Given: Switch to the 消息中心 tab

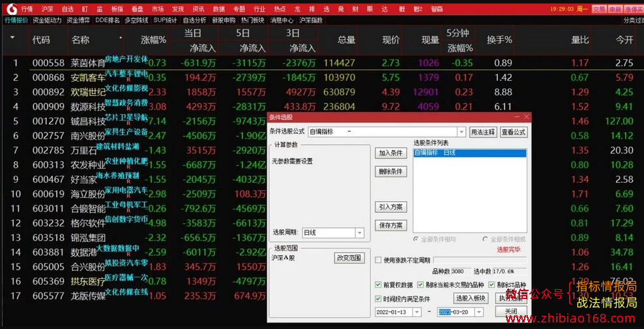Looking at the screenshot, I should pos(282,20).
